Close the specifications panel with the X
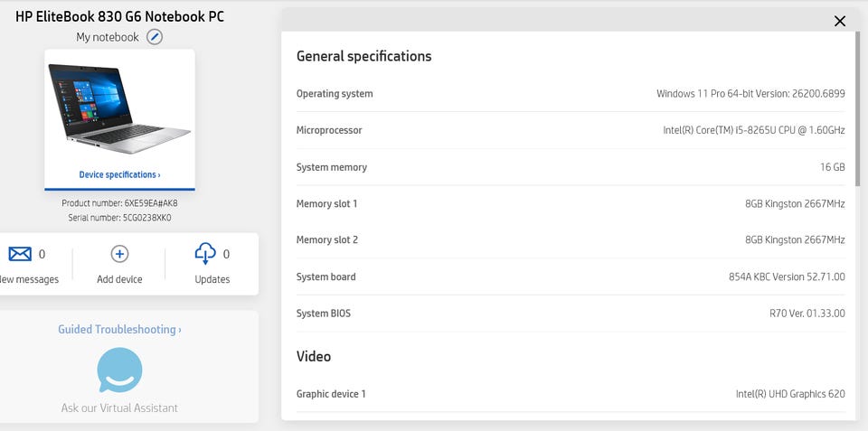Screen dimensions: 868x431 click(840, 21)
